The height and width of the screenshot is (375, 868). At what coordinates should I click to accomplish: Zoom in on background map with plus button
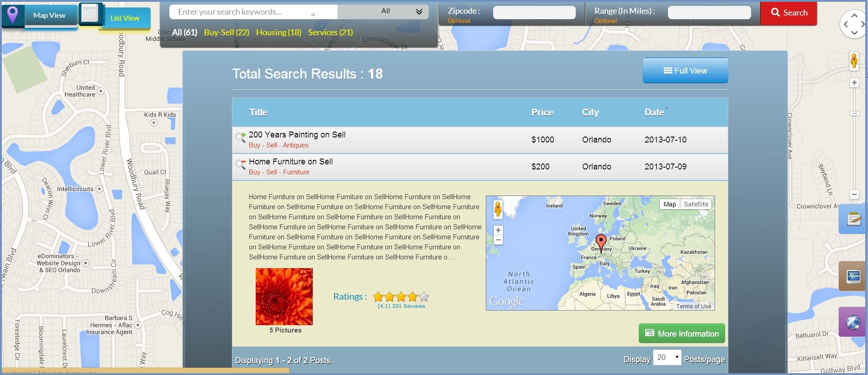click(854, 83)
